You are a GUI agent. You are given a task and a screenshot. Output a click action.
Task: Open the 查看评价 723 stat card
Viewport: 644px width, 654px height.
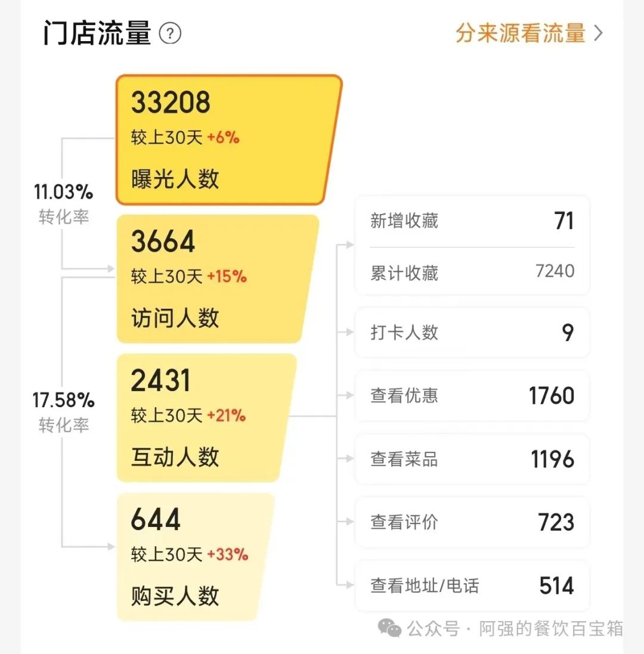pos(472,522)
